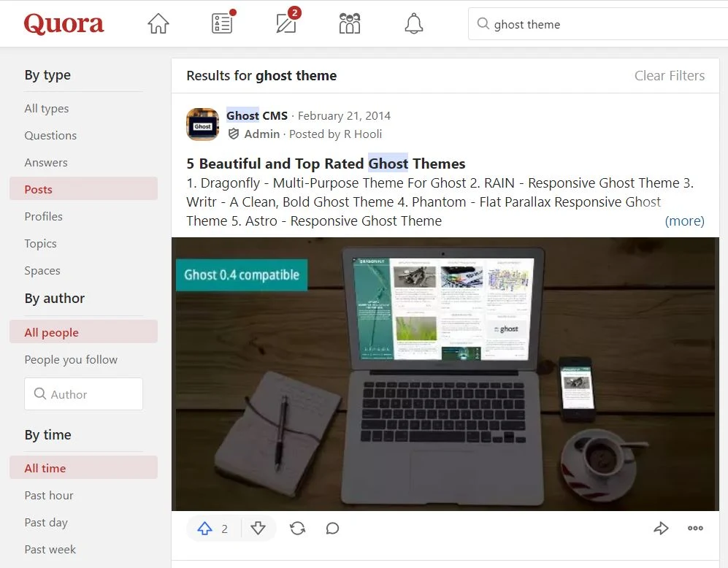The height and width of the screenshot is (568, 728).
Task: Open the Spaces people icon
Action: coord(350,23)
